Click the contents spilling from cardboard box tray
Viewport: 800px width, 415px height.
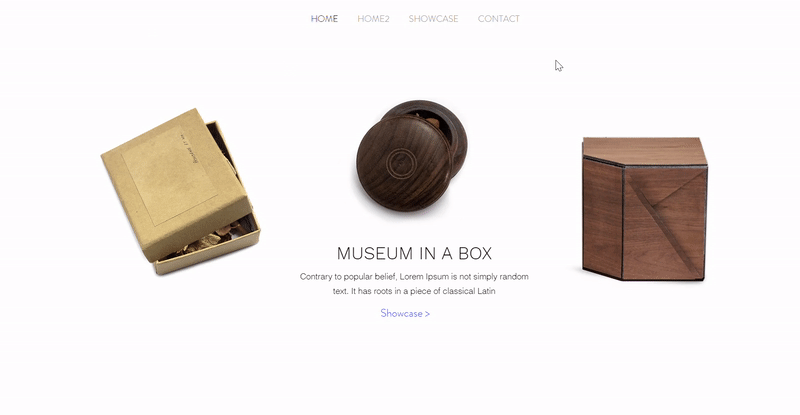214,241
